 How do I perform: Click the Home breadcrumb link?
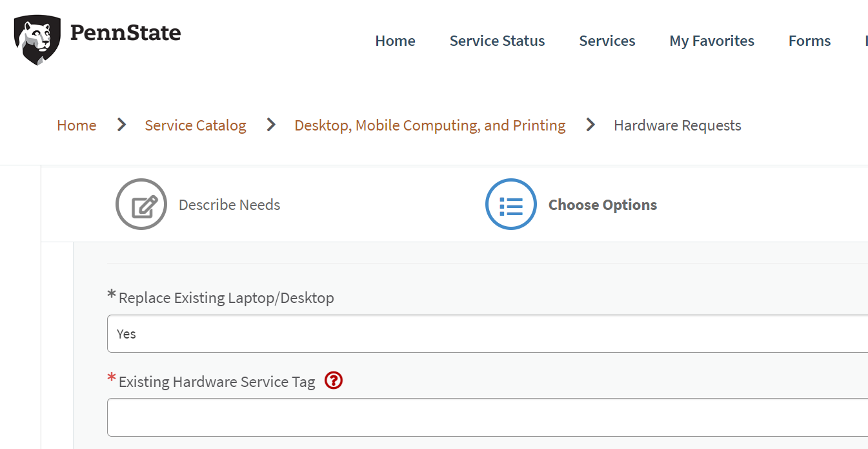coord(76,125)
